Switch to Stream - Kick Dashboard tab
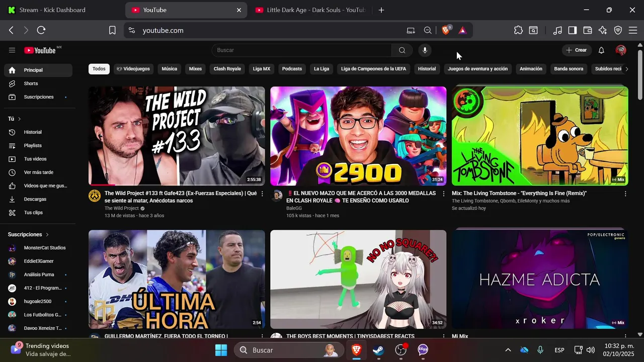644x362 pixels. pyautogui.click(x=62, y=10)
